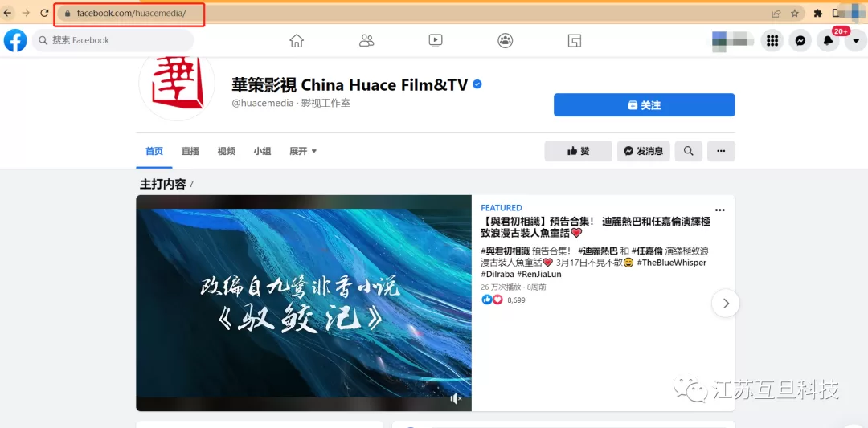Open the Groups icon in top navigation

coord(505,40)
